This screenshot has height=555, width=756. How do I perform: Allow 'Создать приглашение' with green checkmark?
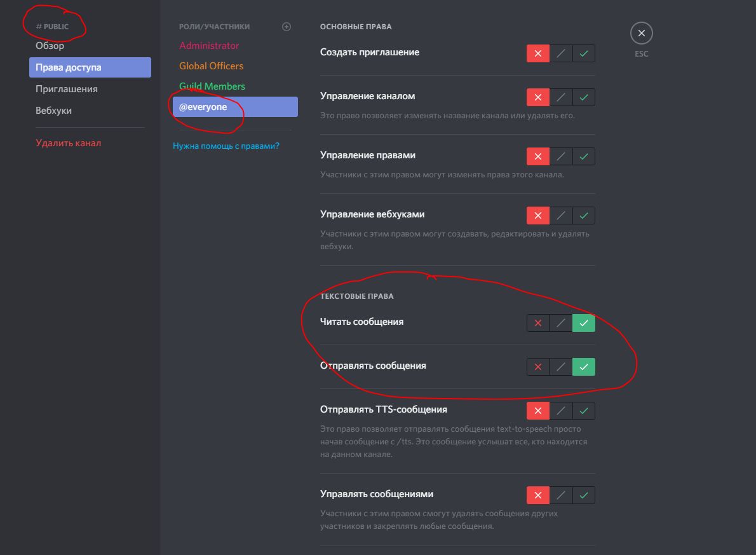pos(584,53)
